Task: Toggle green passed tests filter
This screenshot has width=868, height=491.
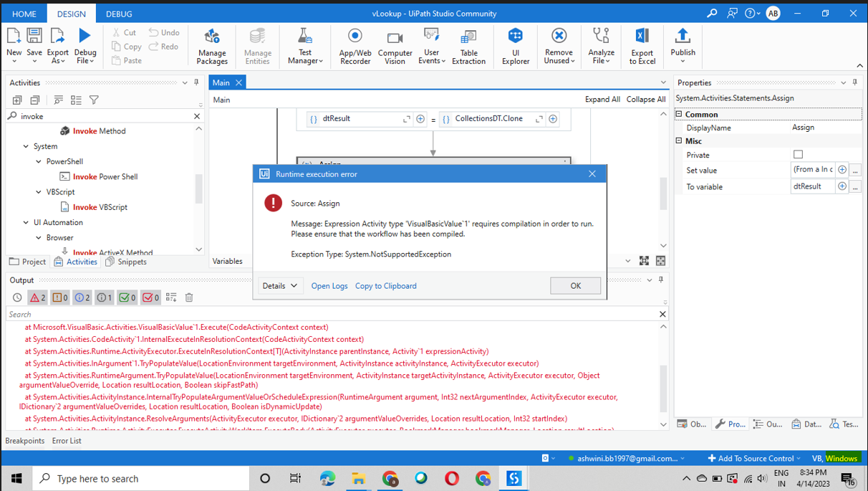Action: point(127,297)
